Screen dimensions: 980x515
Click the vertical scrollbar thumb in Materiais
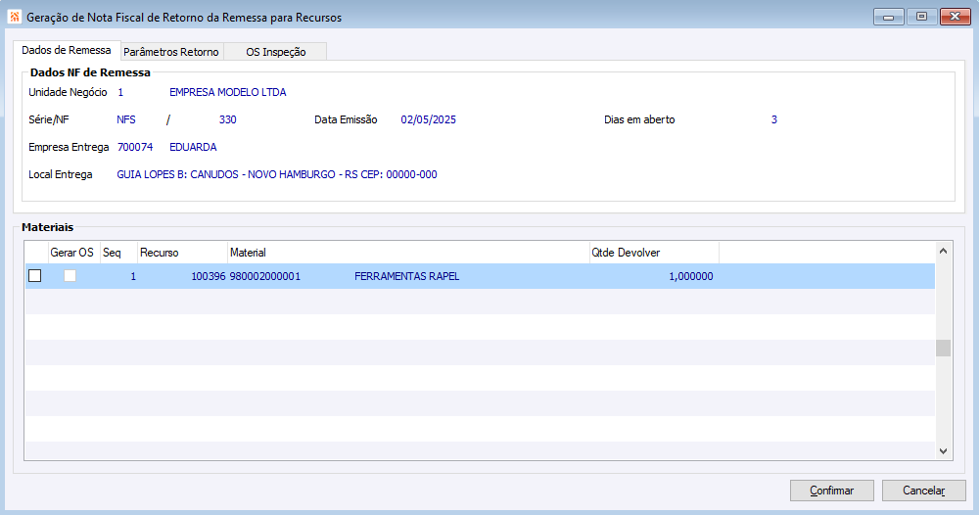pos(943,349)
